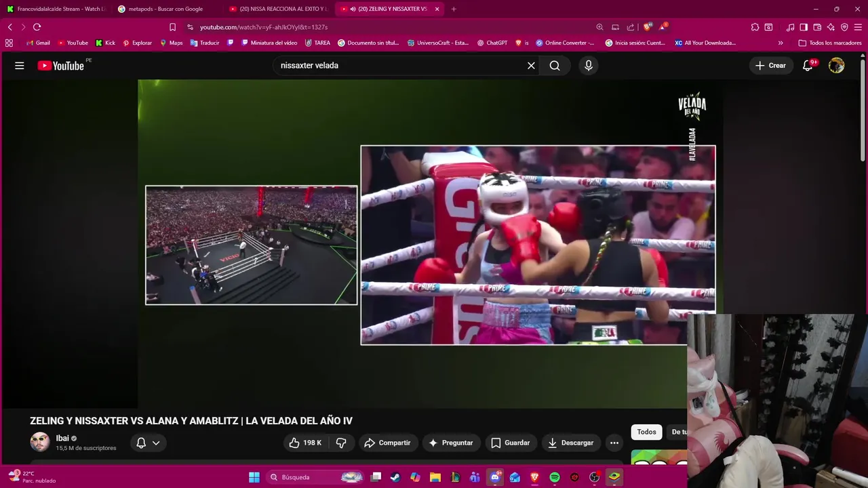
Task: Open the ChatGPT bookmark
Action: pyautogui.click(x=492, y=43)
